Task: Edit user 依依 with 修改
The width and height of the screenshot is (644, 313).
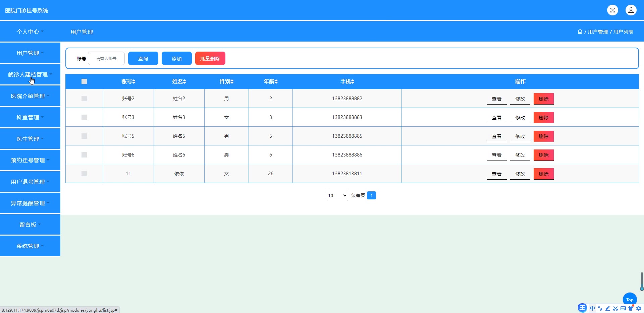Action: [x=520, y=174]
